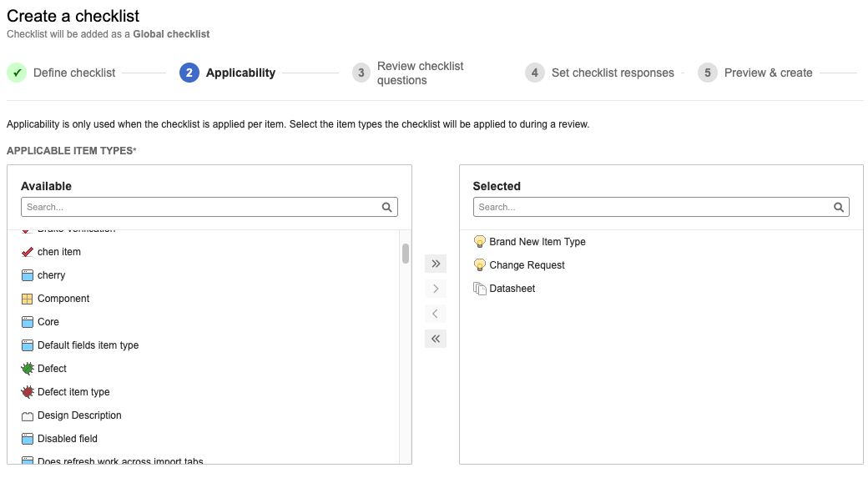Screen dimensions: 868x483
Task: Click the Available list scrollbar thumb
Action: click(x=406, y=254)
